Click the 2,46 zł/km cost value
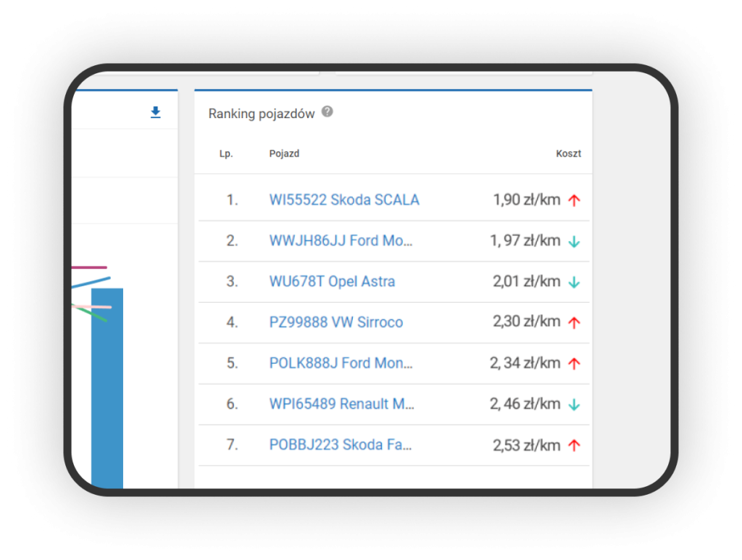Screen dimensions: 742x560 click(x=525, y=404)
